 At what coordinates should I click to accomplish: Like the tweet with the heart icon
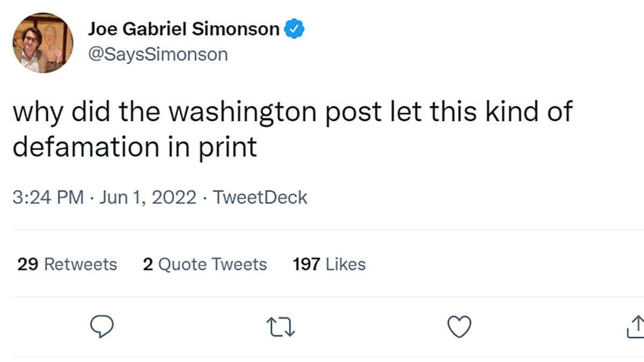(459, 327)
